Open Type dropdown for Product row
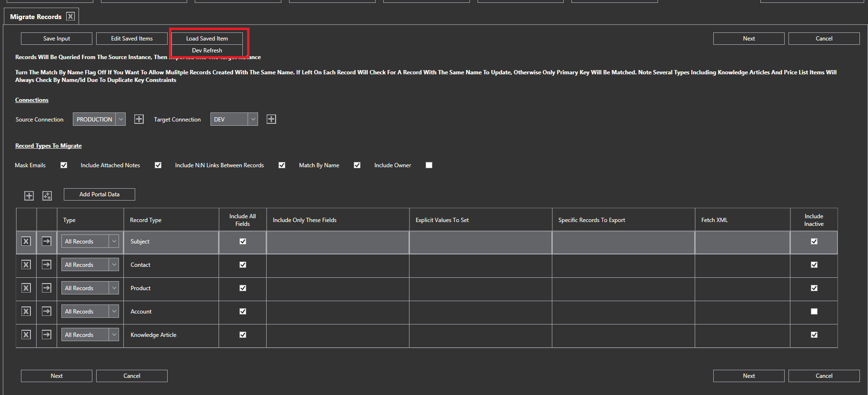This screenshot has width=868, height=395. (114, 288)
